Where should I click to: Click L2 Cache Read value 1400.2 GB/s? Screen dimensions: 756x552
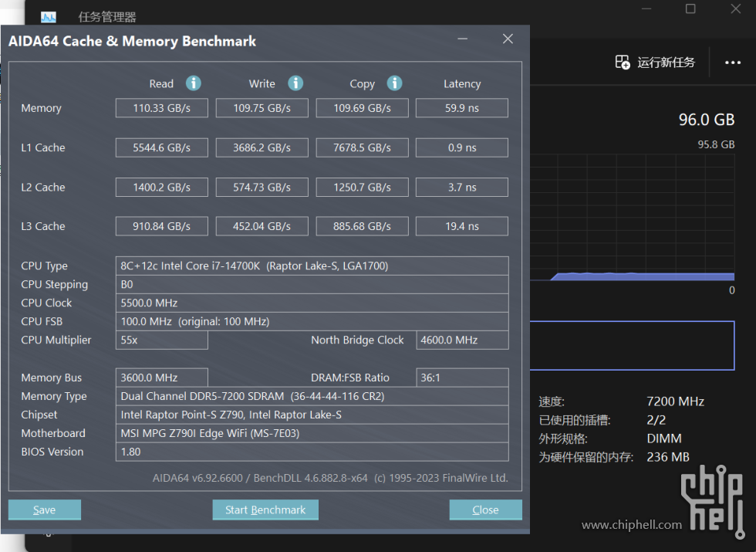tap(161, 187)
